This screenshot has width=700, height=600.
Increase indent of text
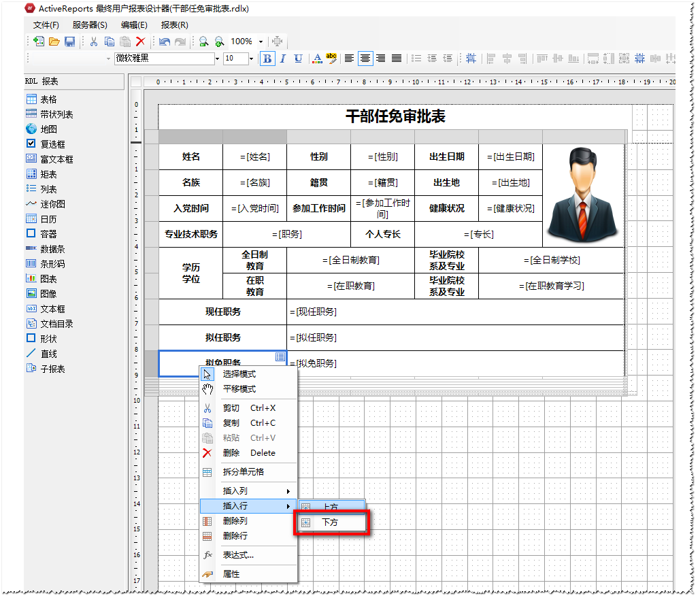coord(432,59)
